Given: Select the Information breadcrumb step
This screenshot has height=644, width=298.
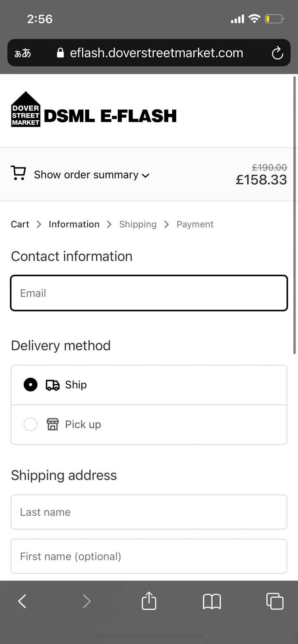Looking at the screenshot, I should (x=74, y=224).
